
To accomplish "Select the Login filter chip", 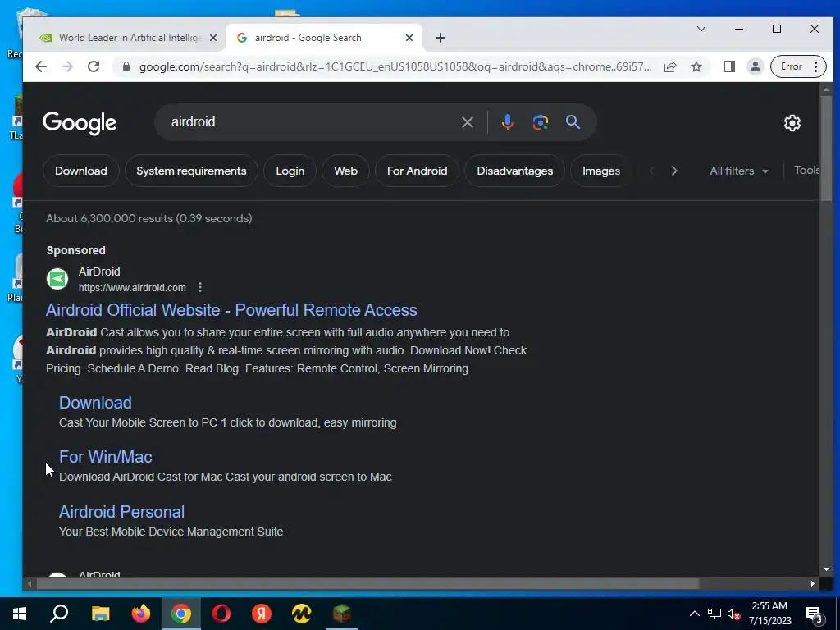I will (290, 171).
